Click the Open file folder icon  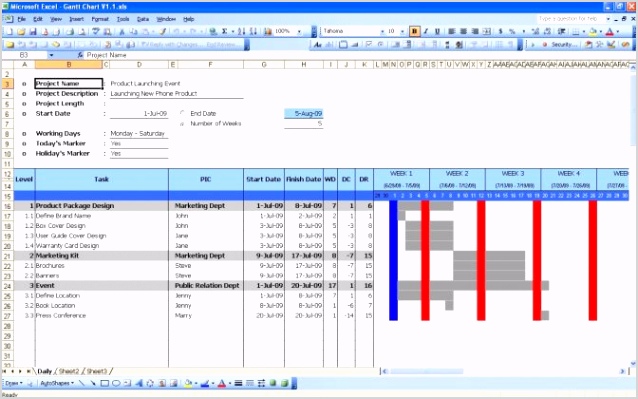21,32
